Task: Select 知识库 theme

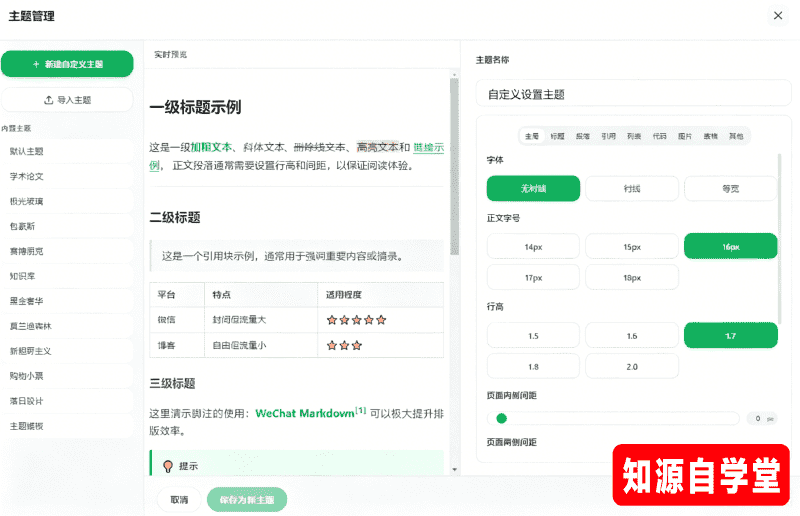Action: 67,276
